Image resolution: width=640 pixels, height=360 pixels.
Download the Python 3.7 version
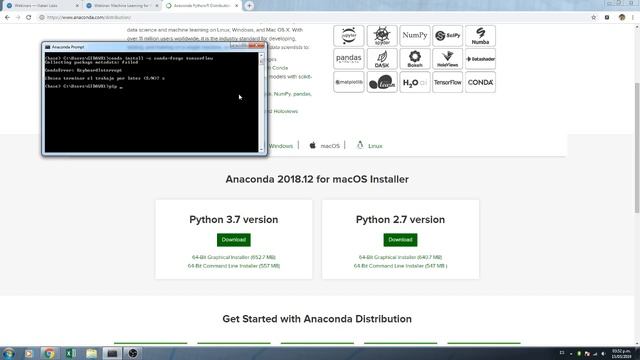(233, 240)
